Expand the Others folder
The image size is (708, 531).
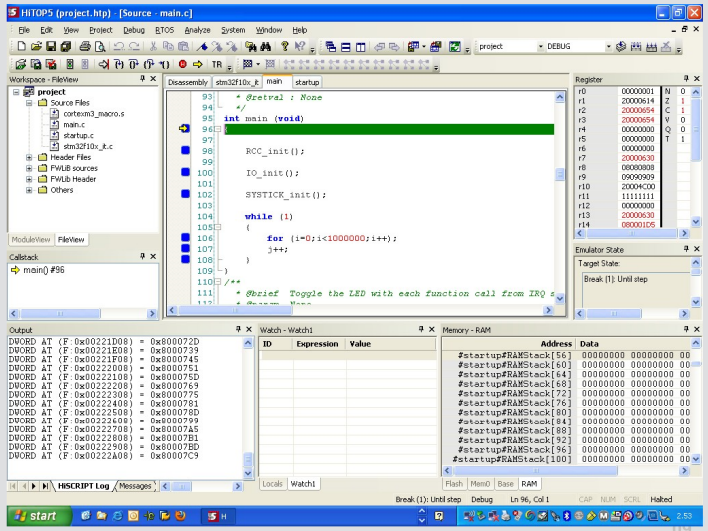click(29, 190)
